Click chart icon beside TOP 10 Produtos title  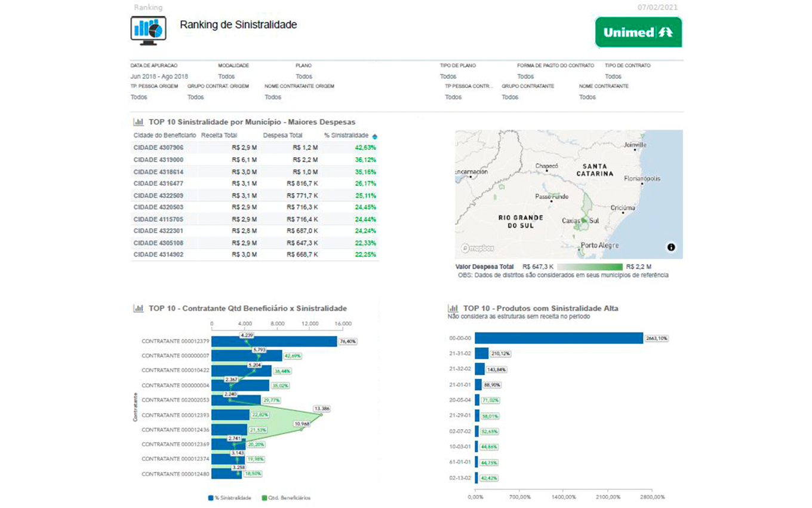453,308
